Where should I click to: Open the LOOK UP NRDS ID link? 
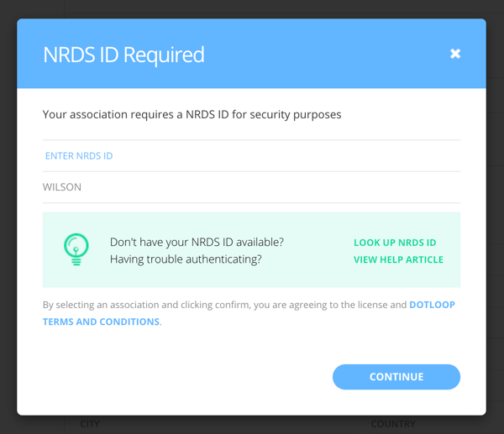coord(395,243)
